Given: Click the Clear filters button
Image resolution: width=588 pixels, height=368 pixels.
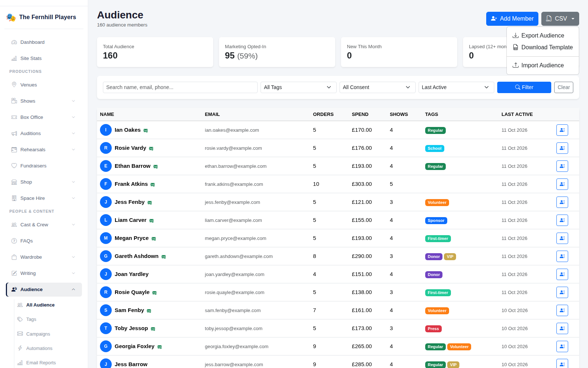Looking at the screenshot, I should (564, 87).
